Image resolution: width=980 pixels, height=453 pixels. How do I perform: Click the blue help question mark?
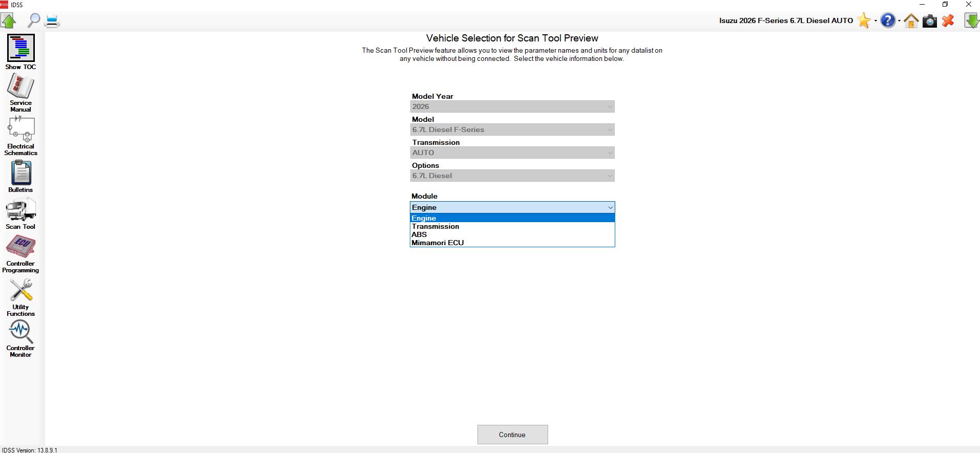(888, 20)
